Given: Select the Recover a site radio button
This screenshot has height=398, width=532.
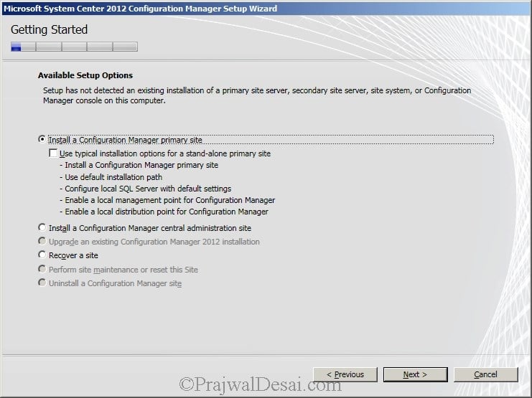Looking at the screenshot, I should (x=42, y=255).
